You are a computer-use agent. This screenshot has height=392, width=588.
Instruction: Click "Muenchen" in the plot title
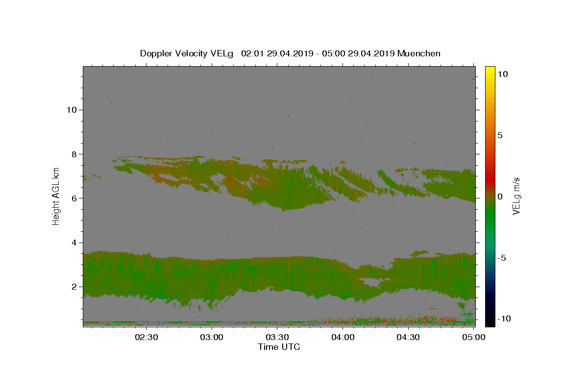pyautogui.click(x=419, y=53)
